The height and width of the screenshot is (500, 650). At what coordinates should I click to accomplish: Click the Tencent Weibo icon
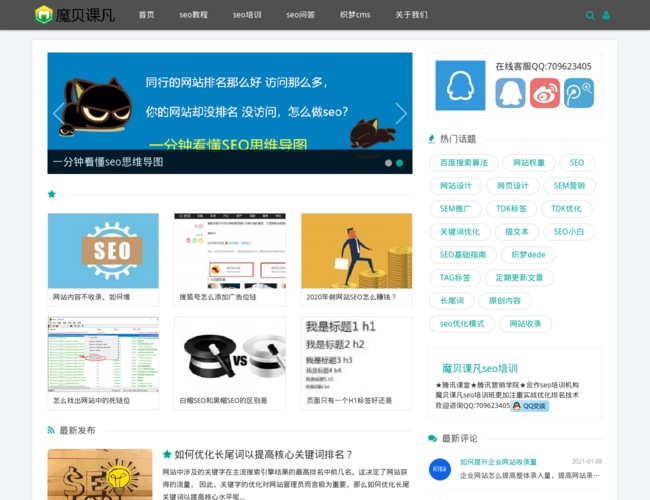tap(579, 93)
